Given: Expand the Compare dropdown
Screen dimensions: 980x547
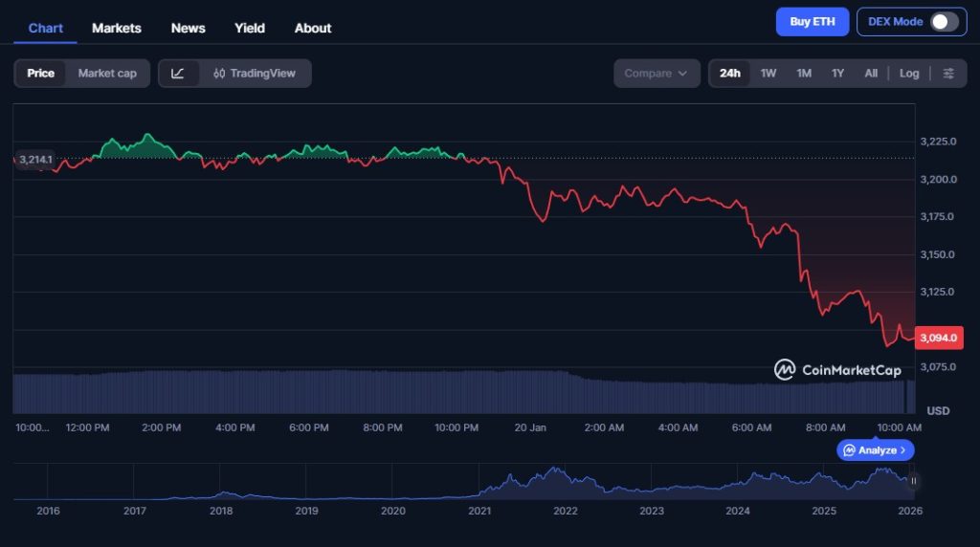Looking at the screenshot, I should (655, 74).
